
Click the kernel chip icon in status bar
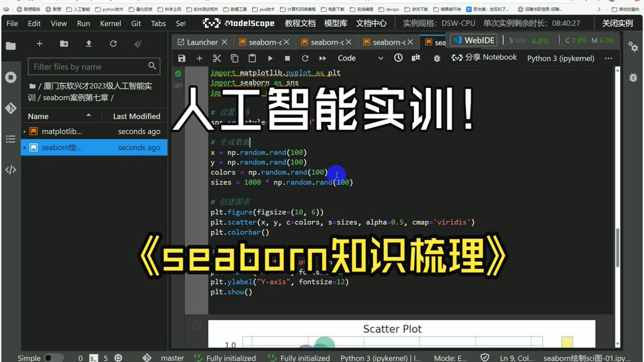click(x=119, y=358)
